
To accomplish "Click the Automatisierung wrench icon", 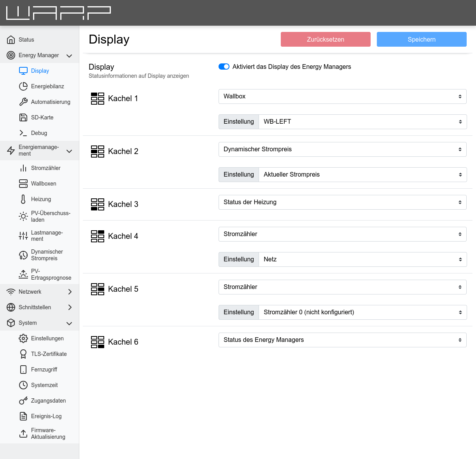I will (x=23, y=102).
